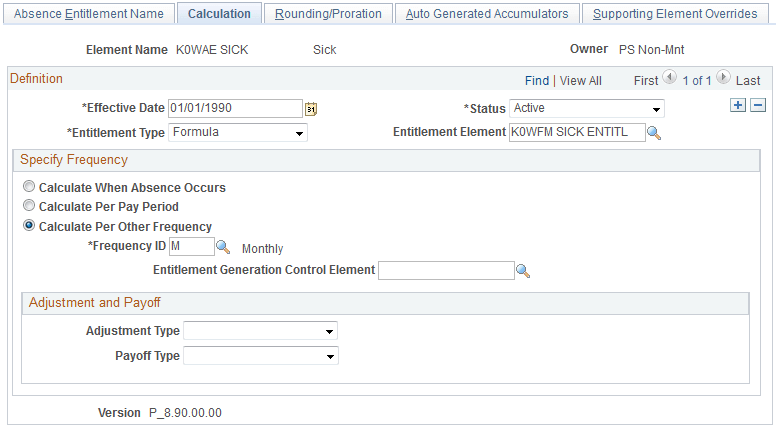Click the Find link
This screenshot has height=428, width=776.
536,81
